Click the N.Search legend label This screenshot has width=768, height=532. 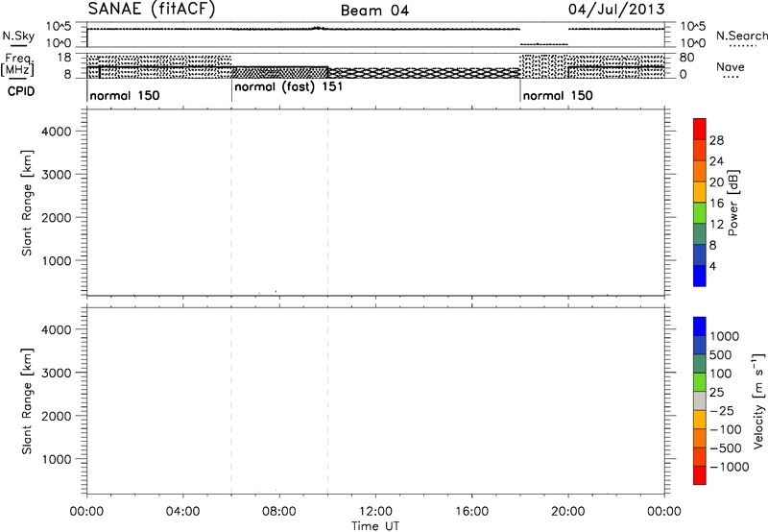pyautogui.click(x=742, y=36)
